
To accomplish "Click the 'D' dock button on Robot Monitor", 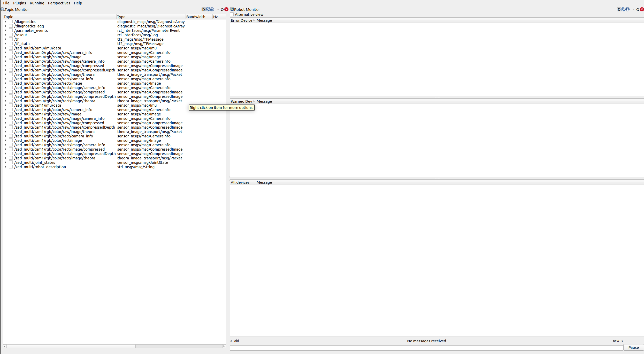I will point(619,10).
